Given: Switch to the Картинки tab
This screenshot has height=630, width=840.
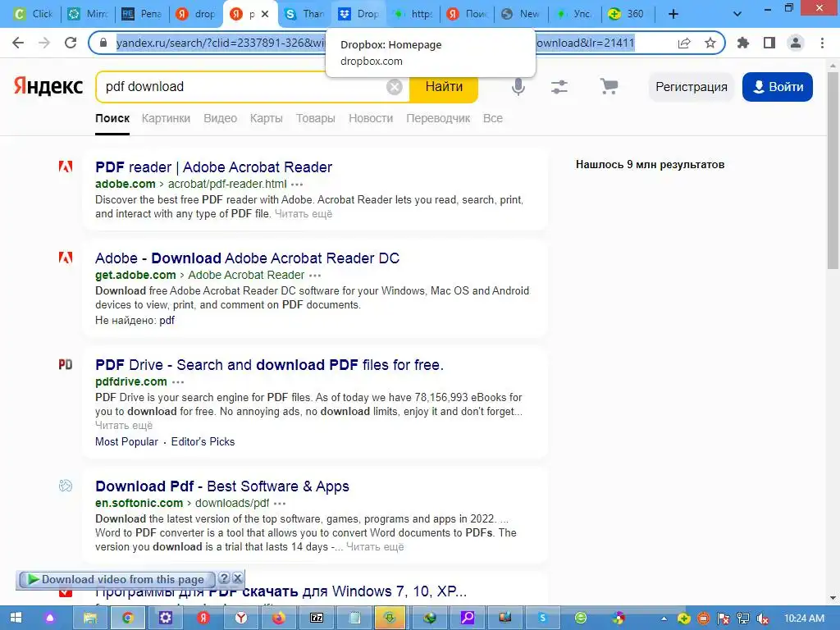Looking at the screenshot, I should (x=166, y=118).
